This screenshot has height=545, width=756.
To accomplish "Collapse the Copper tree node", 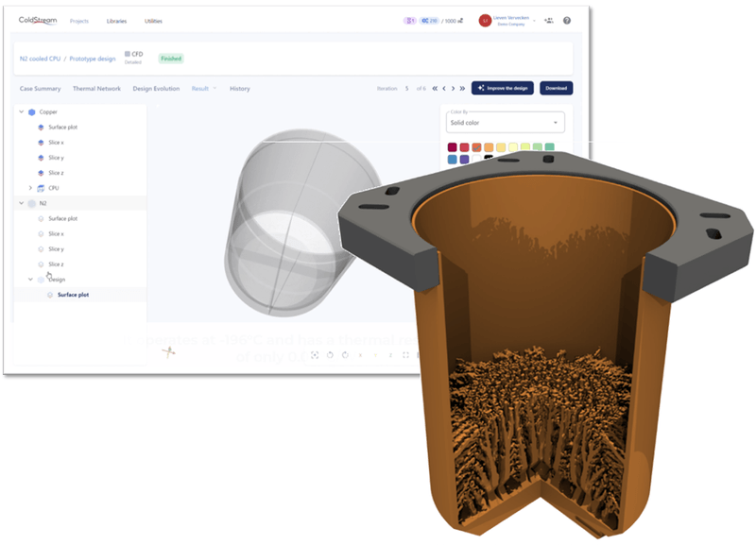I will point(20,111).
